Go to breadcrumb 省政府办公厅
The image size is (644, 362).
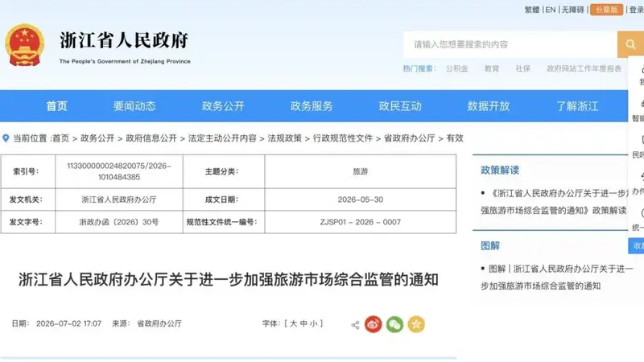pos(409,138)
